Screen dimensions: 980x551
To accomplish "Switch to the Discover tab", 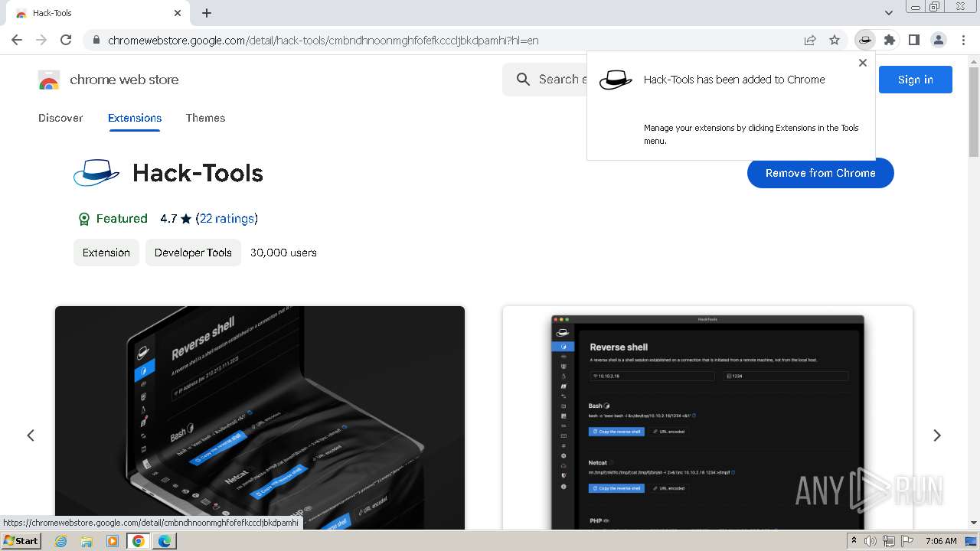I will (x=60, y=118).
